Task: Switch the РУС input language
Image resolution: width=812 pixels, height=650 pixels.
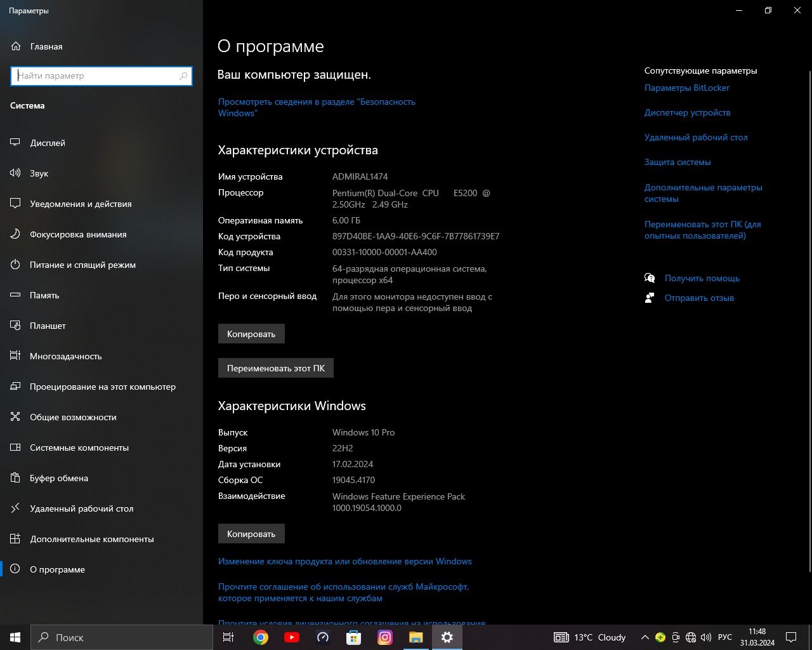Action: [725, 637]
